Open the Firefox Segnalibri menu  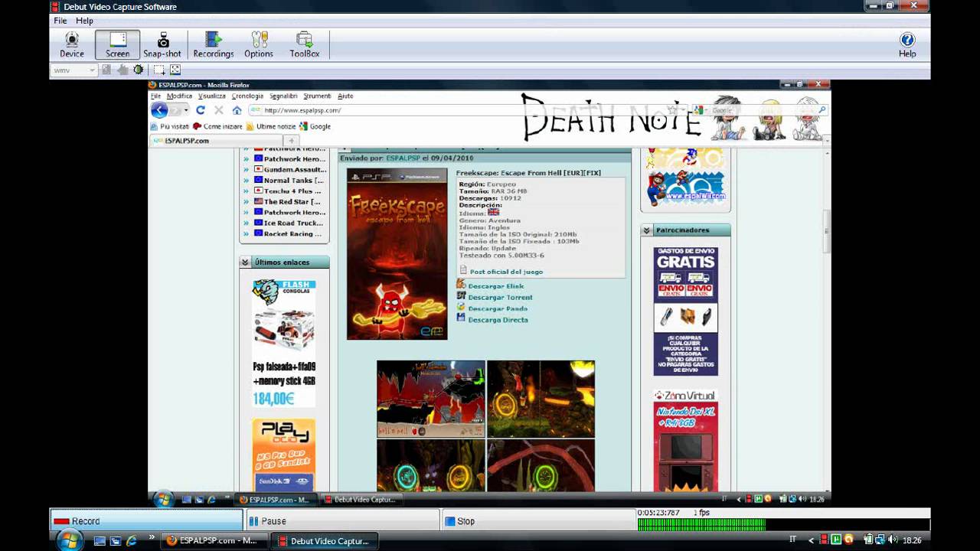coord(283,96)
